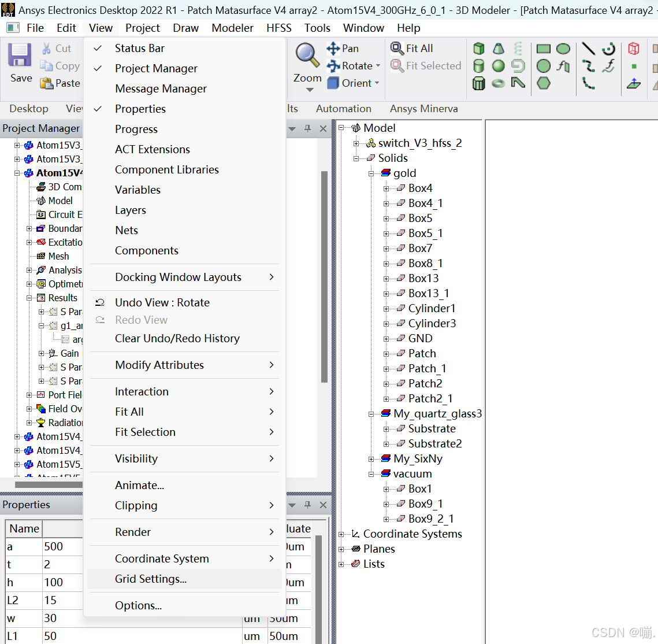Select the Patch2_1 object in tree
The image size is (658, 644).
coord(430,398)
